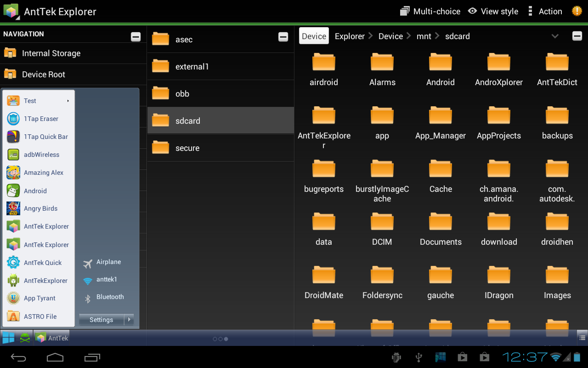The height and width of the screenshot is (368, 588).
Task: Launch Angry Birds from the start menu
Action: tap(39, 208)
